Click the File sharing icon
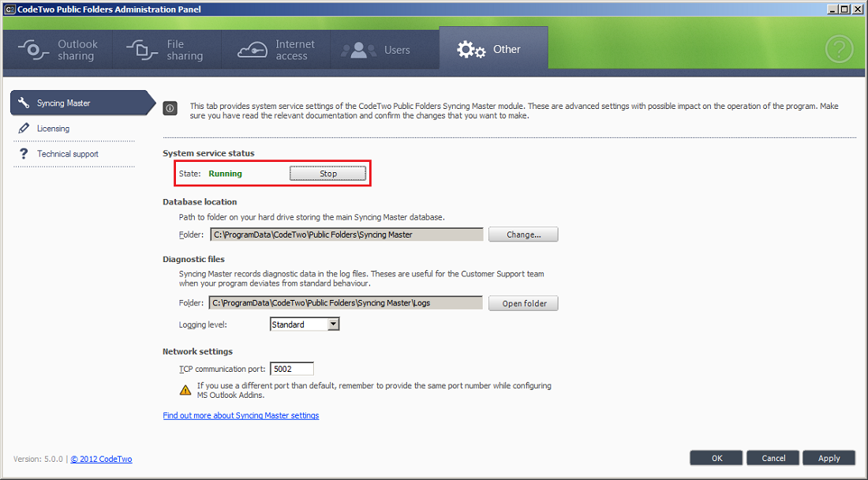This screenshot has height=480, width=868. 142,50
